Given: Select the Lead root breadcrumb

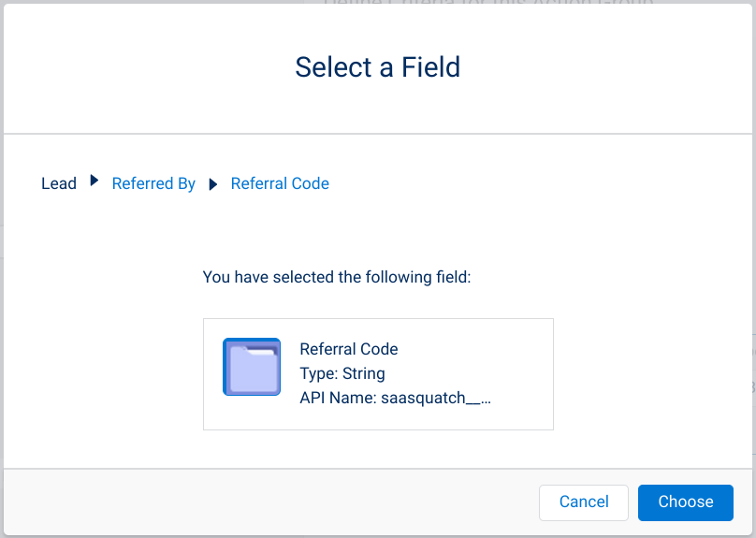Looking at the screenshot, I should coord(59,183).
